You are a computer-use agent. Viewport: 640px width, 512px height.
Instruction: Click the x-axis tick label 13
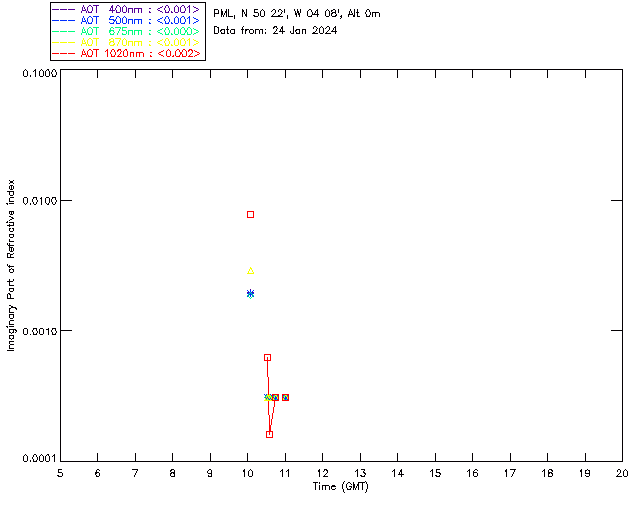360,473
